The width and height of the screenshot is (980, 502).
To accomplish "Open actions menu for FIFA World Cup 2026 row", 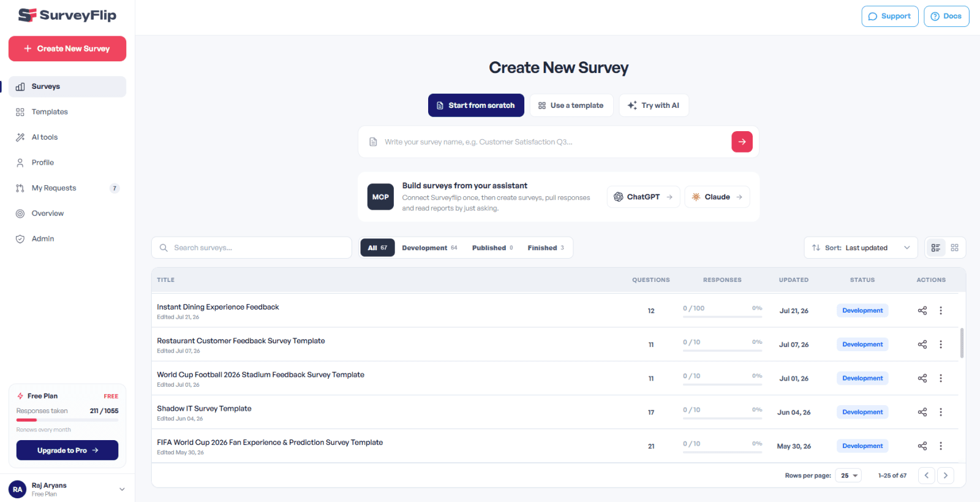I will coord(941,446).
